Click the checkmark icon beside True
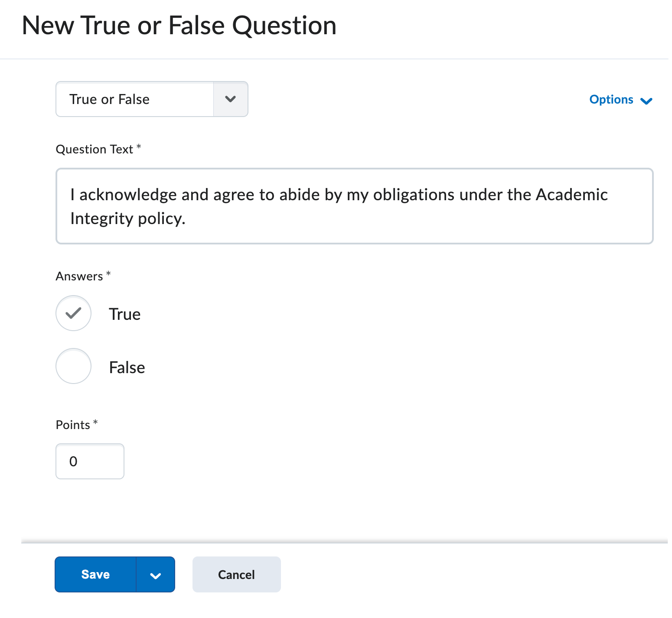Viewport: 672px width, 618px height. point(73,313)
